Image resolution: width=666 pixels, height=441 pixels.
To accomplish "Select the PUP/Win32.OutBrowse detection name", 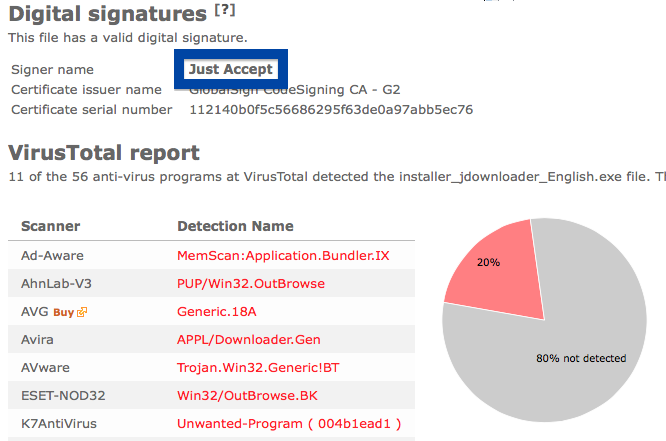I will coord(251,283).
